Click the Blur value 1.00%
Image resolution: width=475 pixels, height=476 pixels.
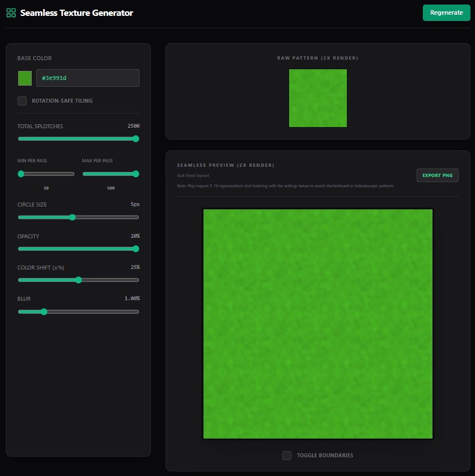point(132,298)
